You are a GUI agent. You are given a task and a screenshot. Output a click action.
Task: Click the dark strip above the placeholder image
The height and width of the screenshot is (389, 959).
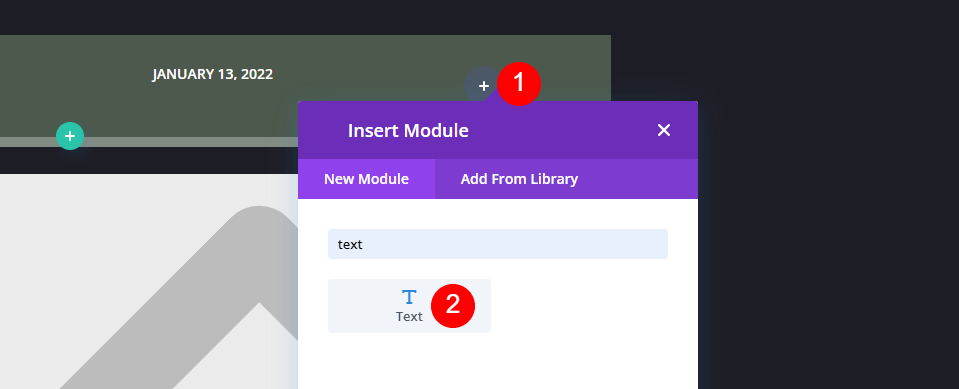click(x=149, y=161)
